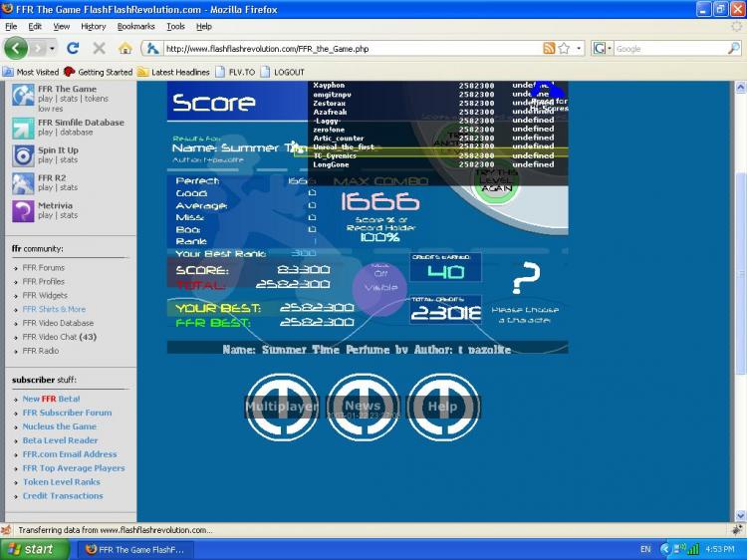This screenshot has height=560, width=747.
Task: Click inside the Google search field
Action: pos(669,49)
